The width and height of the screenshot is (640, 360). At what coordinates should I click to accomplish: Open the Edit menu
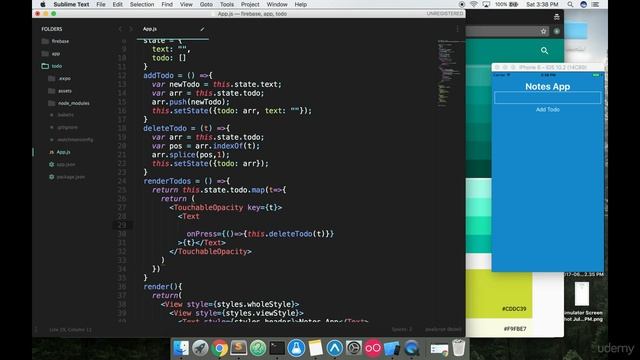(x=118, y=4)
